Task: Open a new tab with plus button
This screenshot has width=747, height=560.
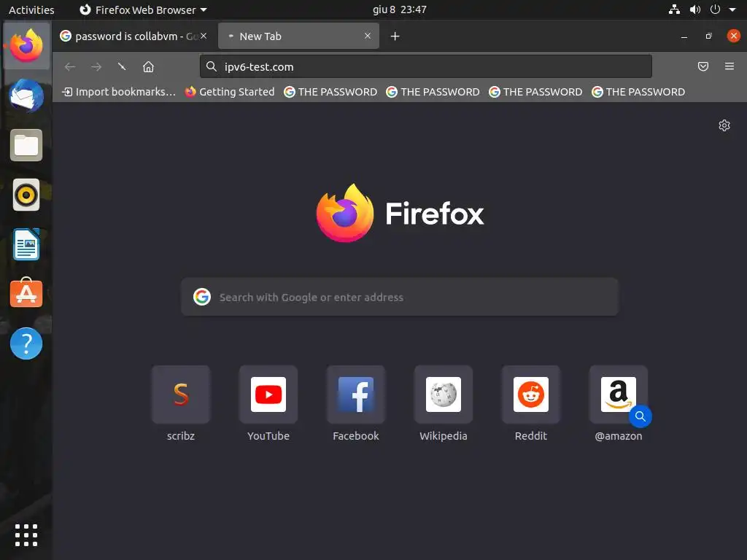Action: (395, 36)
